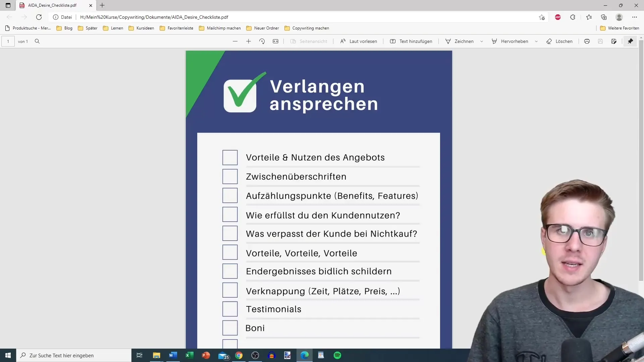
Task: Open the browser settings and more menu
Action: tap(635, 17)
